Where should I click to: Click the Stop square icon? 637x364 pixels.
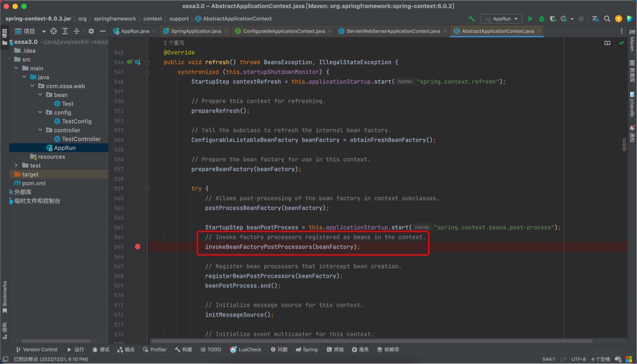(x=581, y=19)
